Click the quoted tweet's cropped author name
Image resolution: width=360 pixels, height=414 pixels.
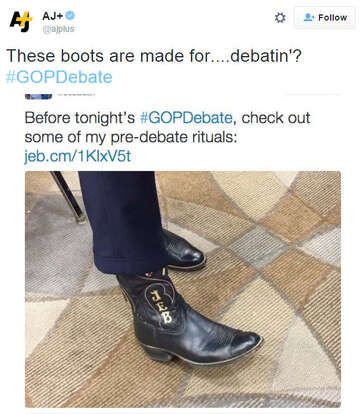click(x=76, y=94)
